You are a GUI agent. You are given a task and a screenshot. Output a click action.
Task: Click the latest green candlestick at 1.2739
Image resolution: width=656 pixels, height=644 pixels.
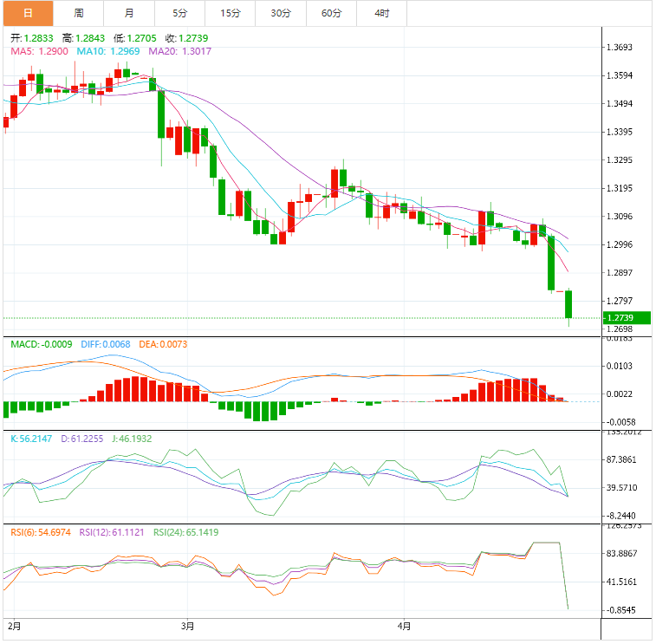(568, 304)
